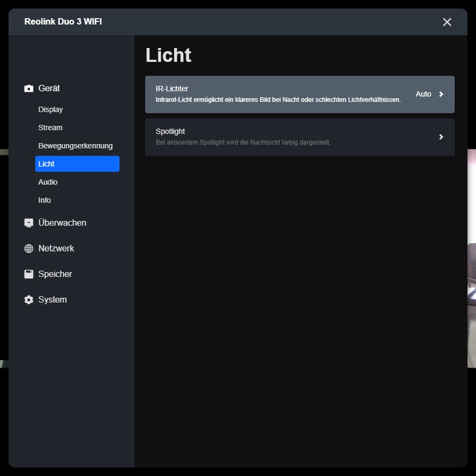Screen dimensions: 476x476
Task: Click the Netzwerk globe icon
Action: click(x=28, y=248)
